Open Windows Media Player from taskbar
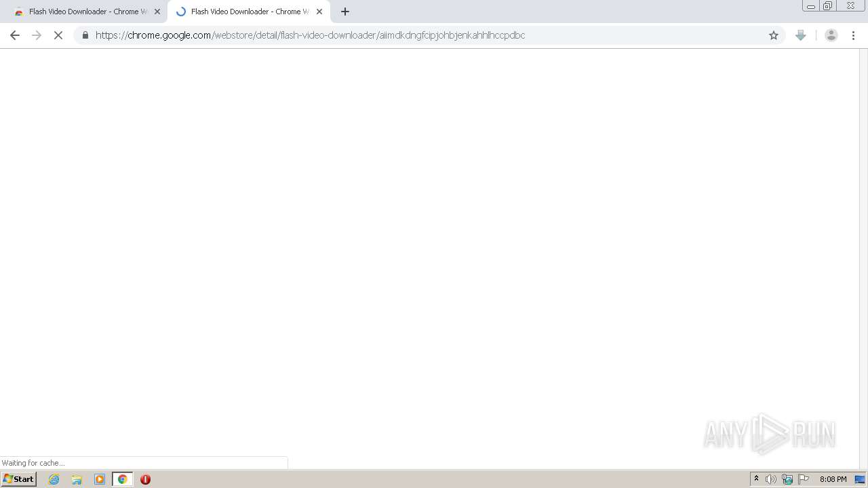868x488 pixels. tap(100, 479)
